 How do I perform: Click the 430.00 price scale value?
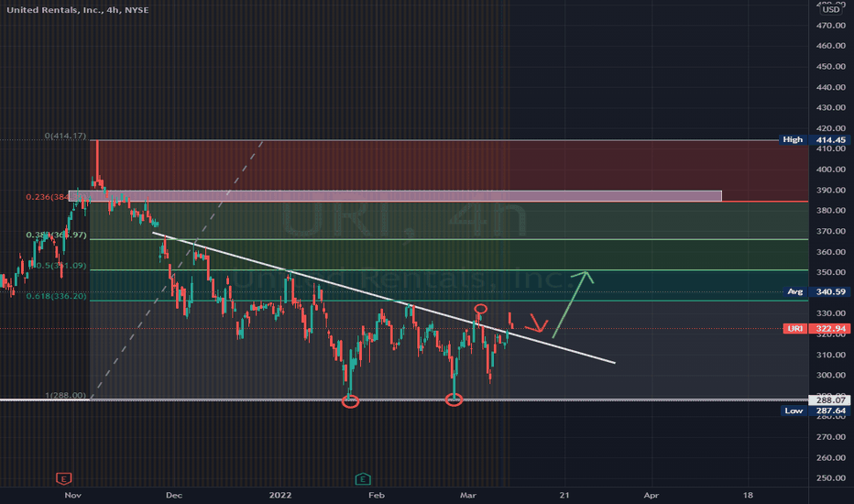pyautogui.click(x=831, y=107)
